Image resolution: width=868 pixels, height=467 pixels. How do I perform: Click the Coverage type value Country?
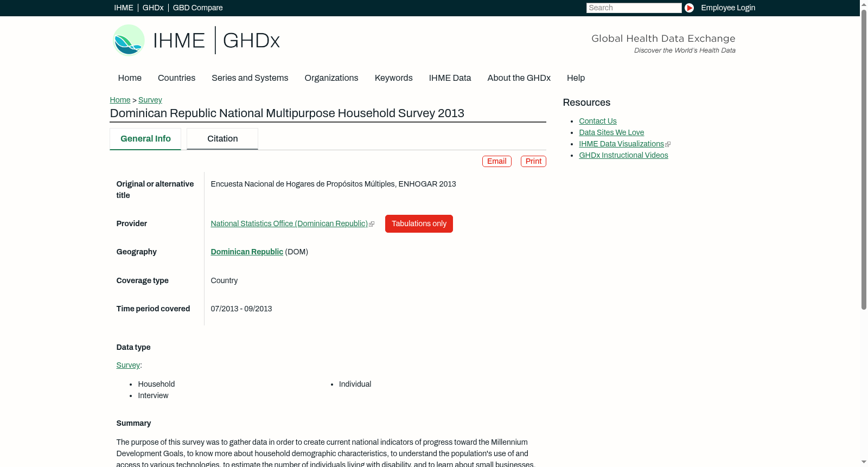pyautogui.click(x=224, y=280)
